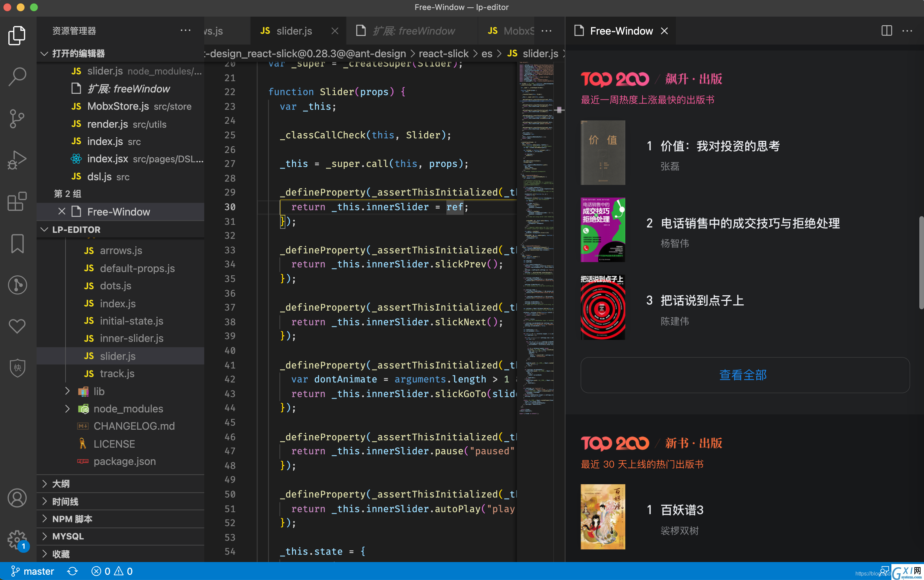Open book 电话销售中的成交技巧与拒绝处理
This screenshot has height=580, width=924.
(750, 223)
